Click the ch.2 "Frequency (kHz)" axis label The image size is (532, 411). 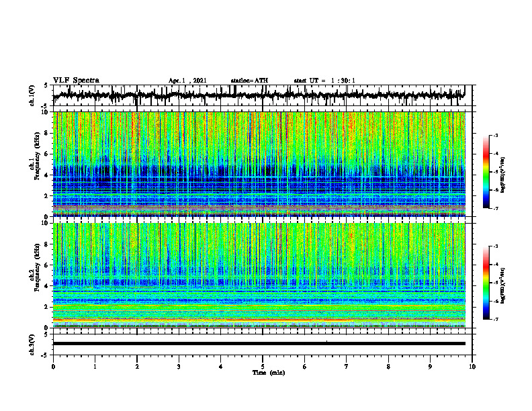(x=37, y=267)
